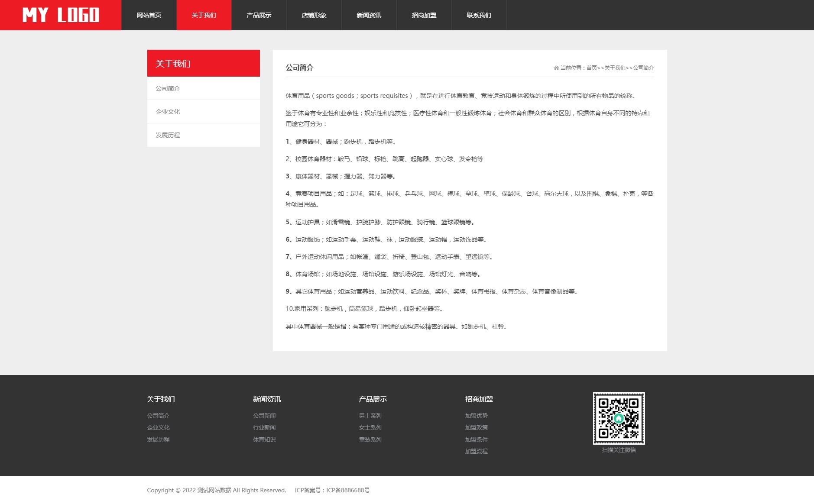Navigate to 招商加盟 in the top menu
The height and width of the screenshot is (504, 814).
pyautogui.click(x=424, y=15)
